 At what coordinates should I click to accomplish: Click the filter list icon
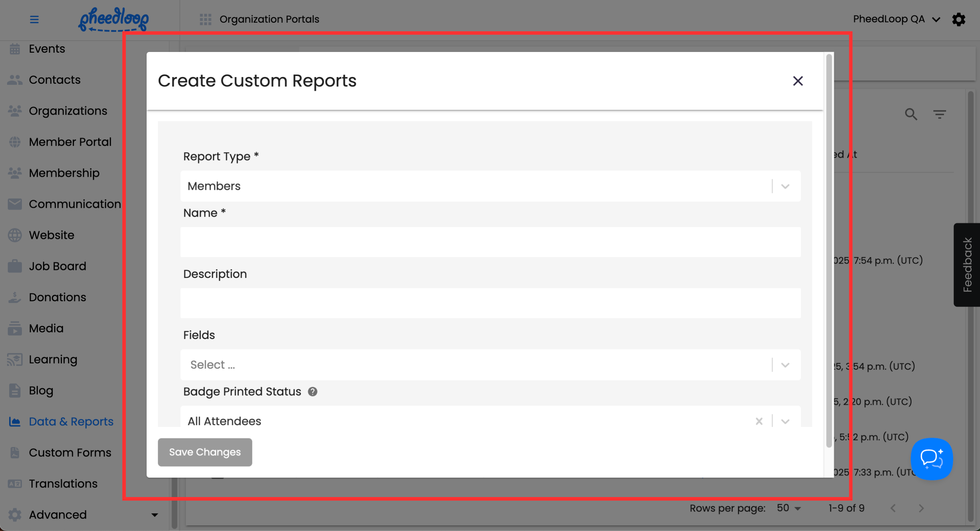tap(939, 114)
